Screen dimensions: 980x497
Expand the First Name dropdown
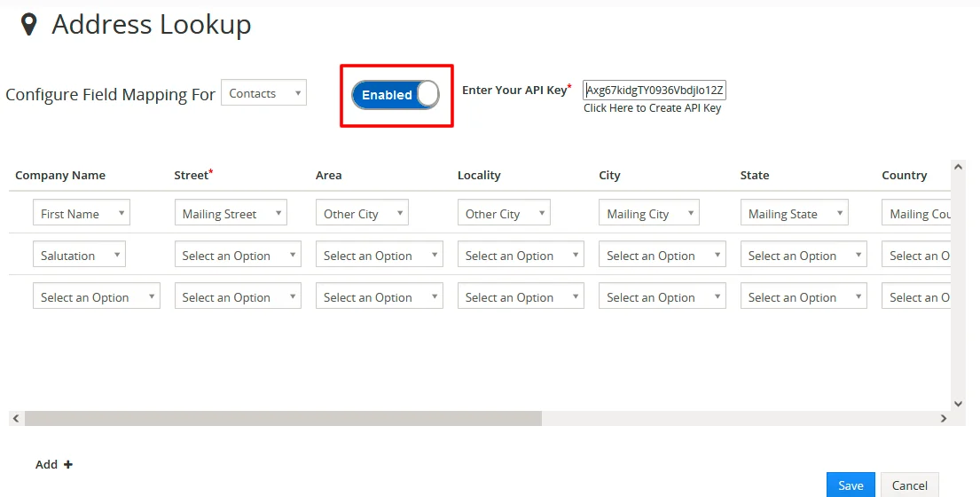pos(81,214)
